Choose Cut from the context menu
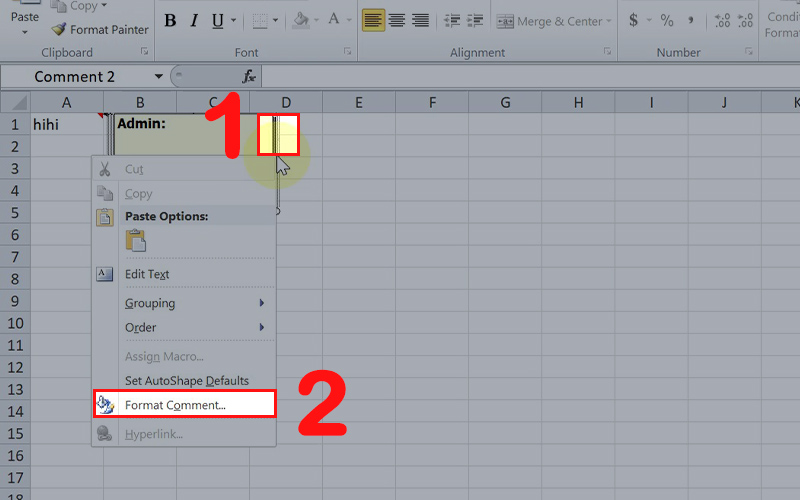Viewport: 800px width, 500px height. coord(184,169)
